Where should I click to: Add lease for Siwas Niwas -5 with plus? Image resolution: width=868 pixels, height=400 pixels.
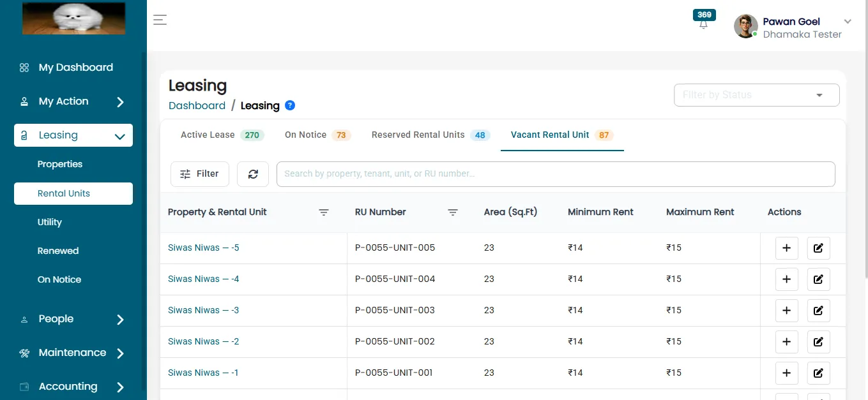click(x=787, y=248)
